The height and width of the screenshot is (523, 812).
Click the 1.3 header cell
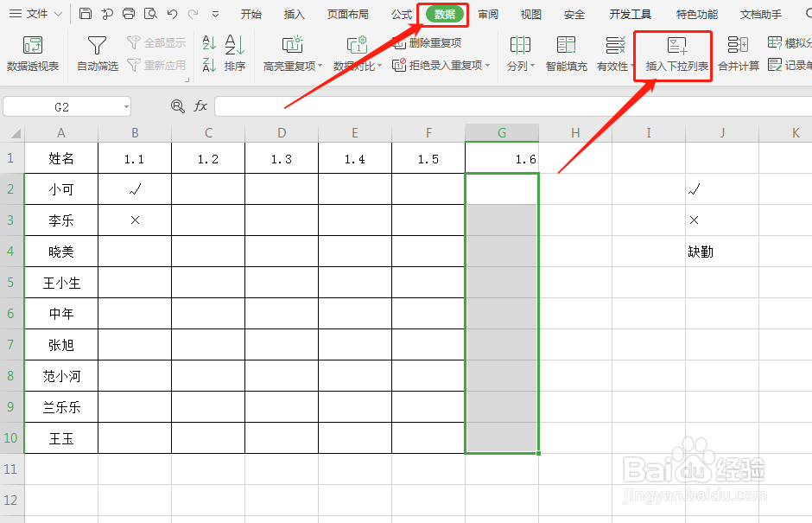point(282,158)
